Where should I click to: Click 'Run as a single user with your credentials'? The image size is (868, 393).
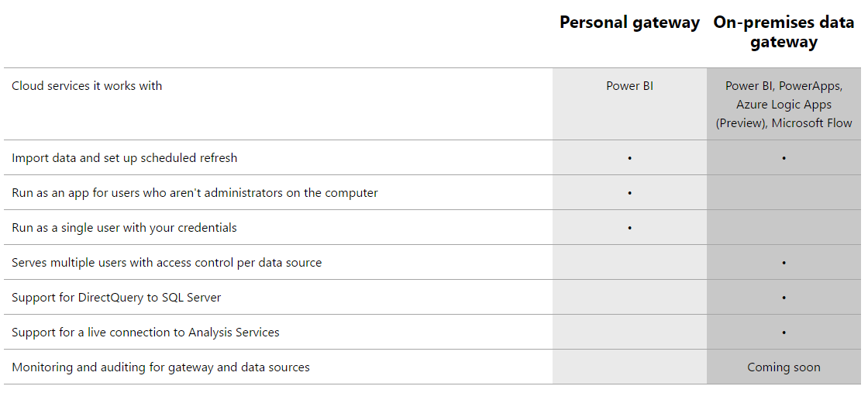pyautogui.click(x=124, y=228)
